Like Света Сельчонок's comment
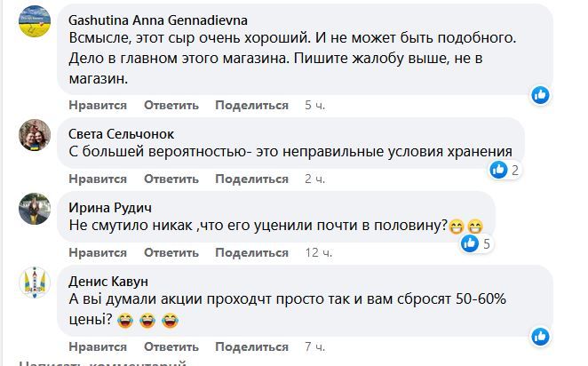Viewport: 588px width, 366px height. (98, 179)
